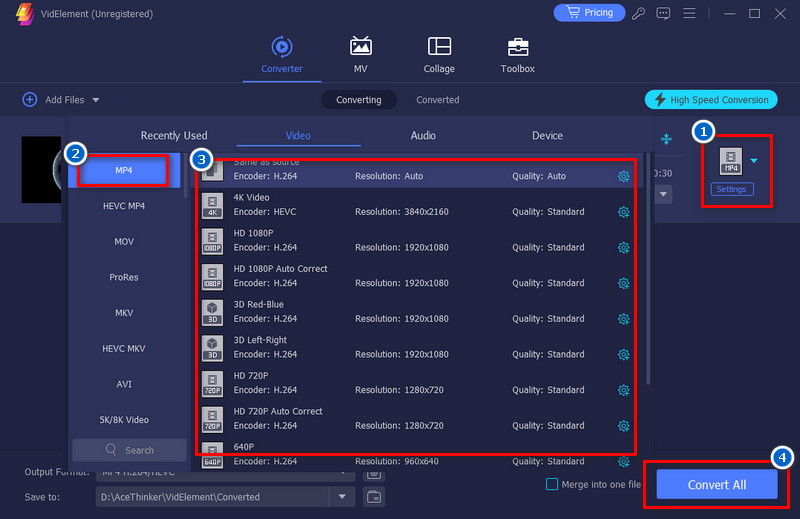The height and width of the screenshot is (519, 800).
Task: Click the video thumbnail preview
Action: (x=41, y=169)
